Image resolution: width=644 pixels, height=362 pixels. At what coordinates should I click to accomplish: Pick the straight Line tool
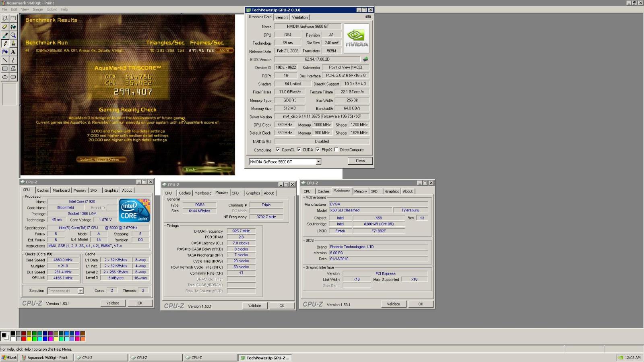point(5,60)
